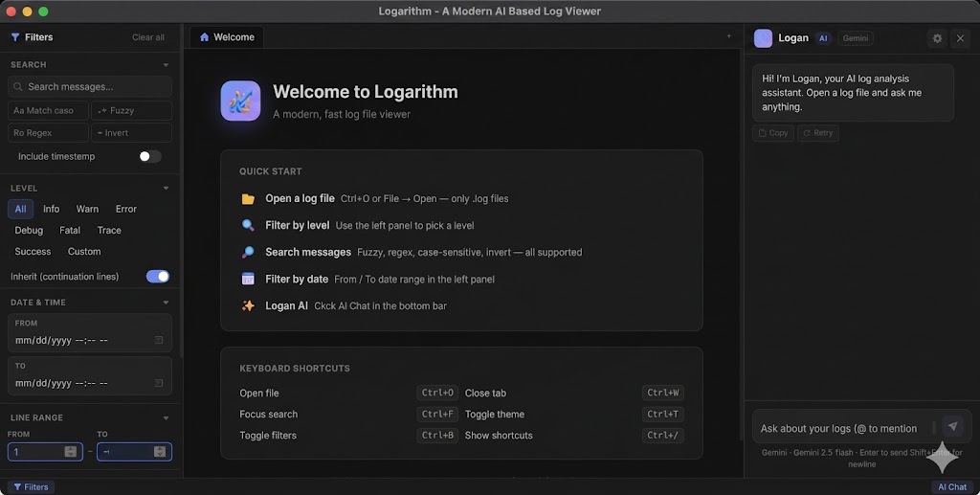Send the chat message with arrow icon
Image resolution: width=980 pixels, height=495 pixels.
pyautogui.click(x=952, y=426)
